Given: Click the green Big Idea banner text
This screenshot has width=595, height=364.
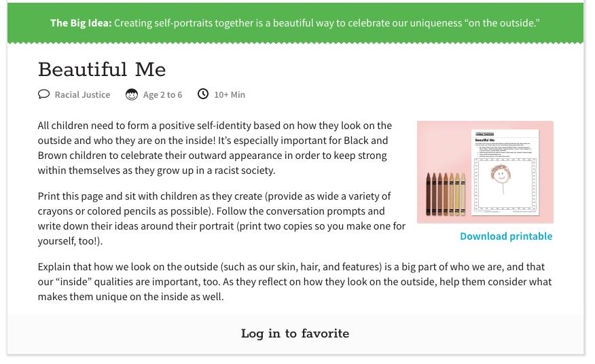Looking at the screenshot, I should pyautogui.click(x=326, y=23).
